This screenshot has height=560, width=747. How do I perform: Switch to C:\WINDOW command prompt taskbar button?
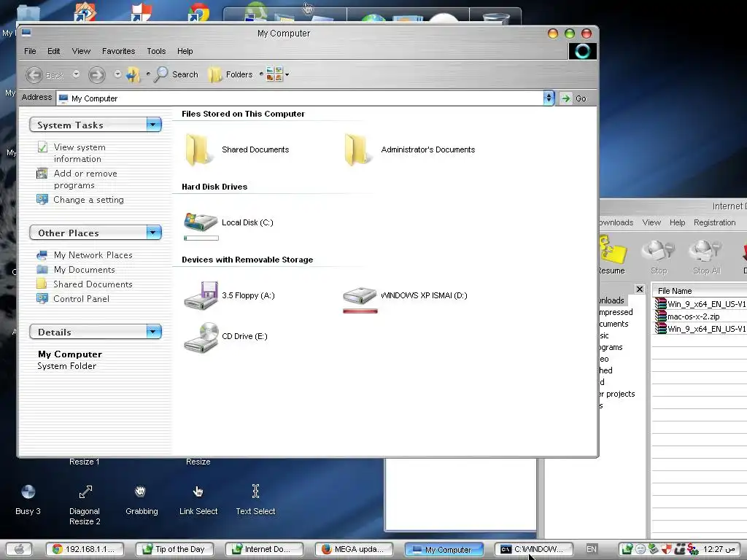533,549
